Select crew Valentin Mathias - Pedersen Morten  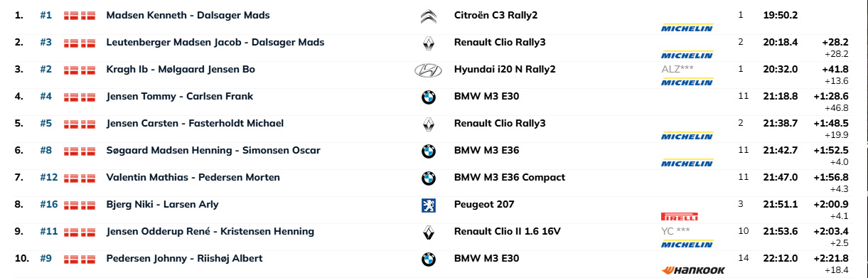tap(193, 178)
